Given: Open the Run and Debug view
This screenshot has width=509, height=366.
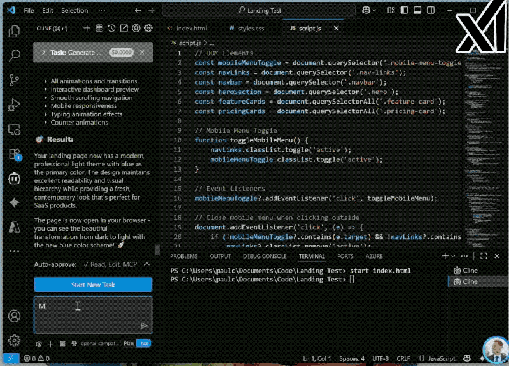Looking at the screenshot, I should coord(14,105).
